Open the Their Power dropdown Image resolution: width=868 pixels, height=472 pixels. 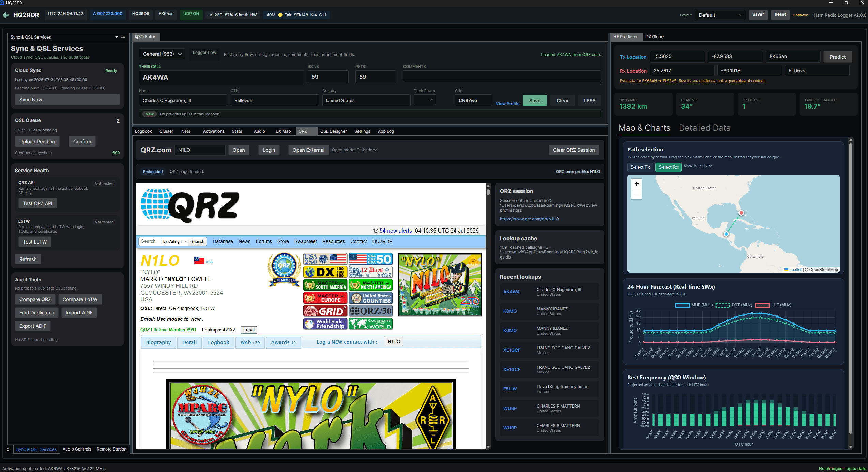click(425, 100)
